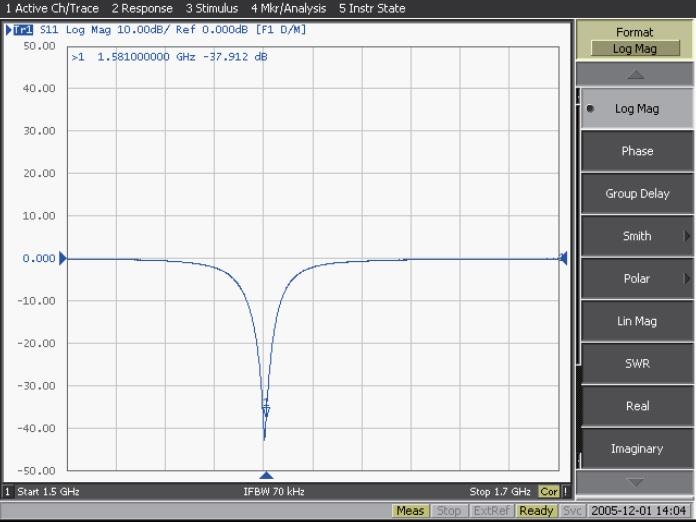This screenshot has width=696, height=522.
Task: Click the [F1 D/M] trace status text
Action: coord(281,30)
